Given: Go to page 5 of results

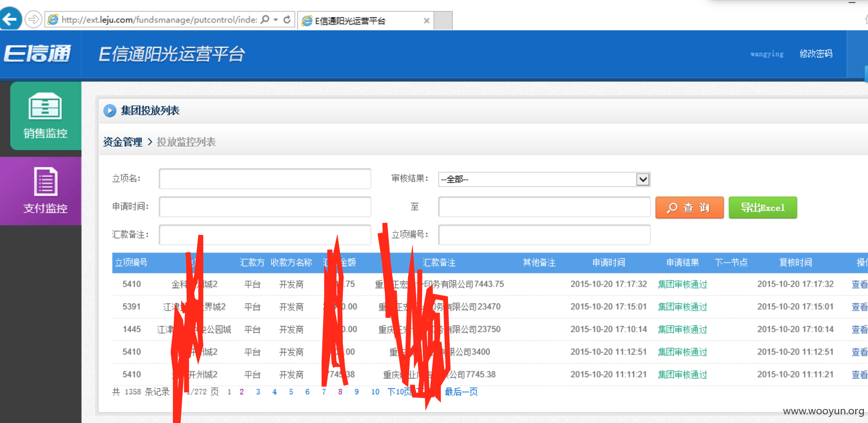Looking at the screenshot, I should click(x=291, y=392).
